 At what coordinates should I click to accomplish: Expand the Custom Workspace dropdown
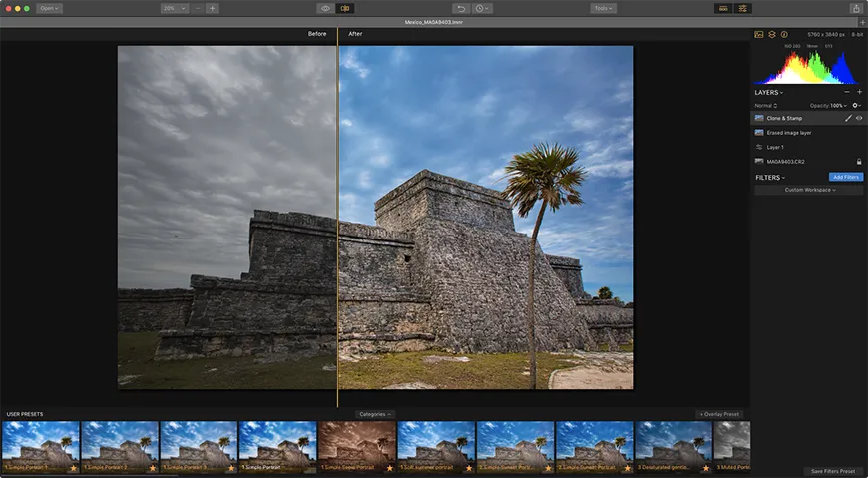[x=809, y=190]
